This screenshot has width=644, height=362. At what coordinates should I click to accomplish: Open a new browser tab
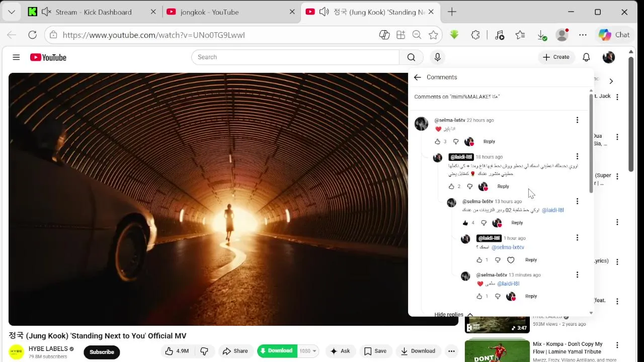point(452,12)
